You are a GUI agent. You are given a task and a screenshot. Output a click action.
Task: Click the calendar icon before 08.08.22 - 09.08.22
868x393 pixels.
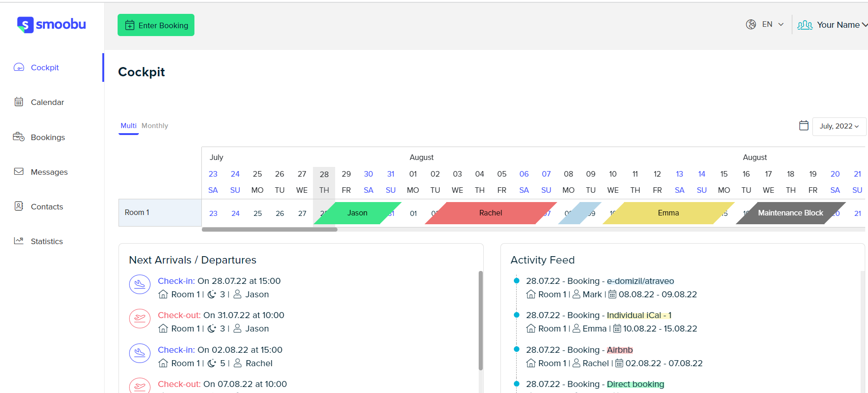tap(612, 295)
